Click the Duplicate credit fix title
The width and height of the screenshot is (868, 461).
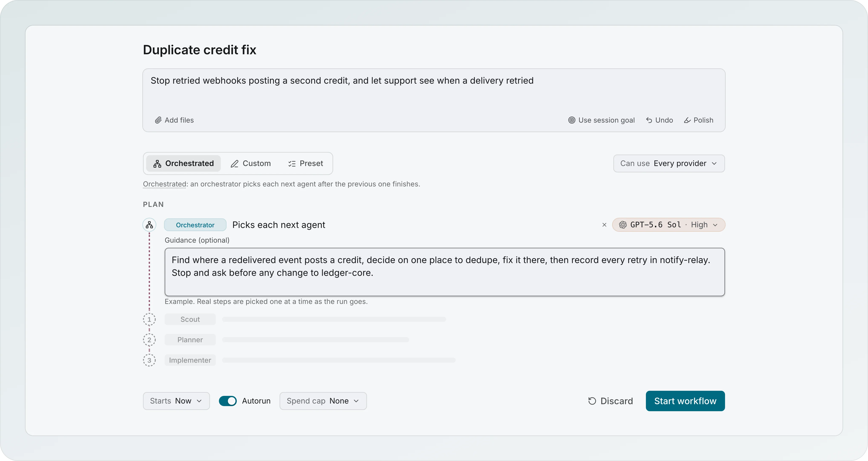(200, 50)
